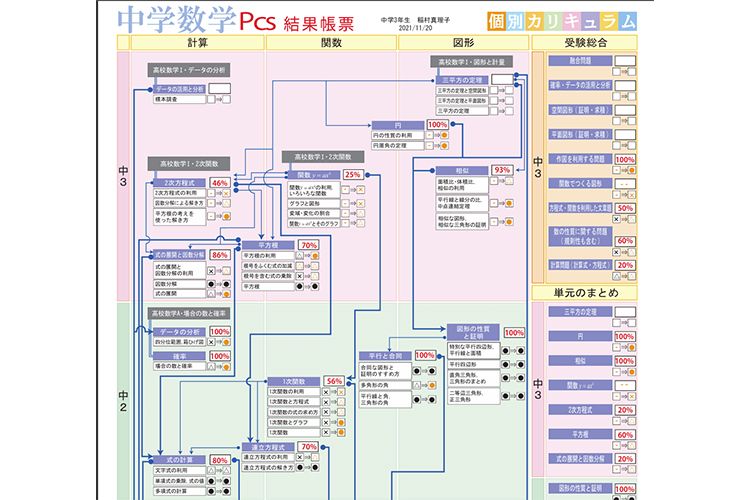750x500 pixels.
Task: Click the 単元のまとめ section header
Action: click(585, 293)
